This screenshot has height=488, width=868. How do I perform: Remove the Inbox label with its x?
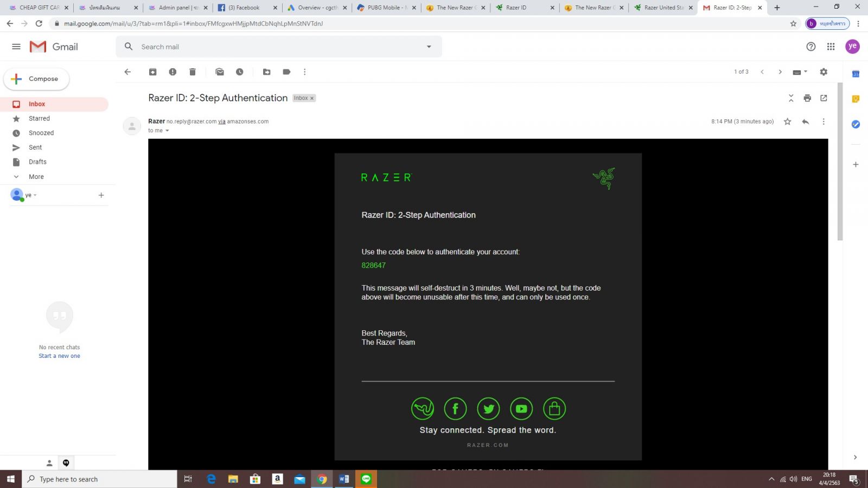click(312, 98)
